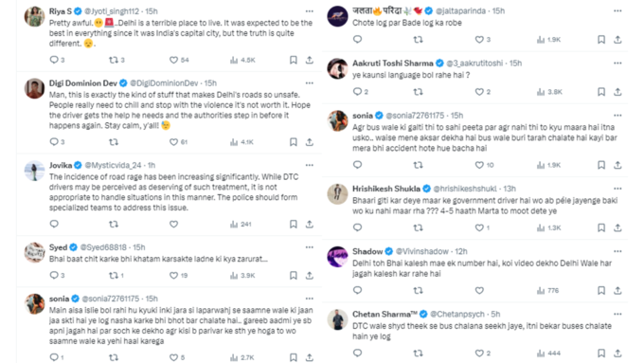Screen dimensions: 644x363
Task: View analytics on Aakruti Toshi Sharma's tweet
Action: 541,92
